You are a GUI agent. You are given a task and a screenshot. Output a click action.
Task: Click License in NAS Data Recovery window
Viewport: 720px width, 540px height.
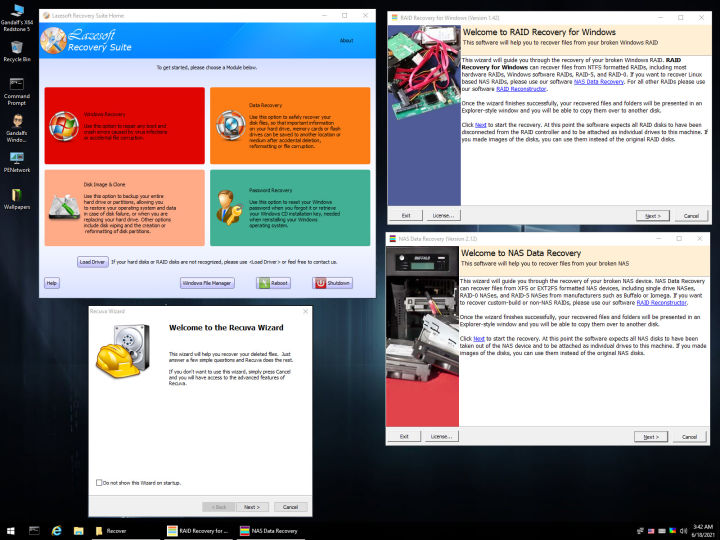[x=441, y=436]
